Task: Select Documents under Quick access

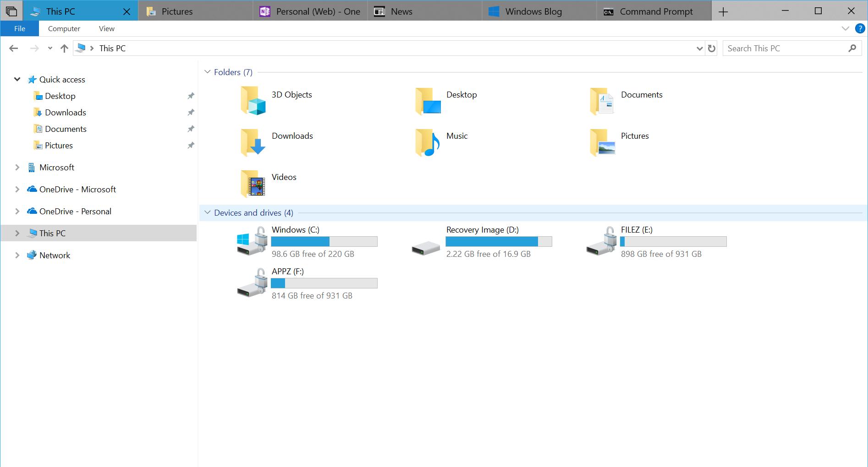Action: pyautogui.click(x=66, y=129)
